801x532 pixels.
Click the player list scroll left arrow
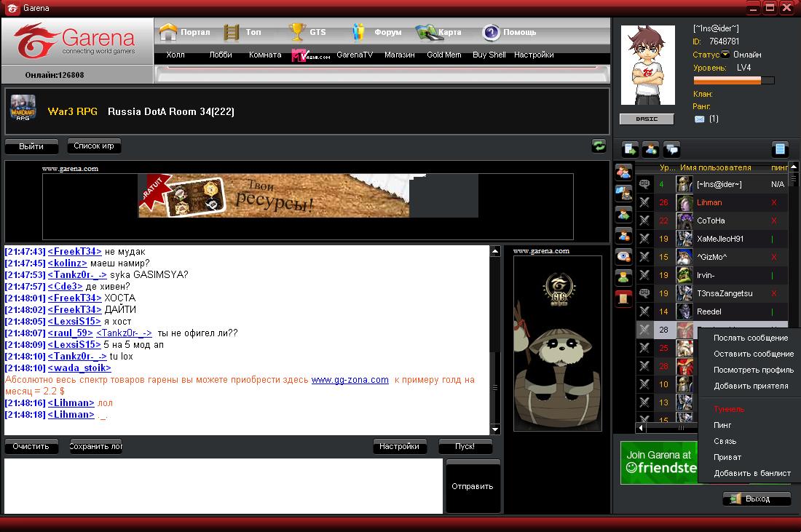[641, 428]
